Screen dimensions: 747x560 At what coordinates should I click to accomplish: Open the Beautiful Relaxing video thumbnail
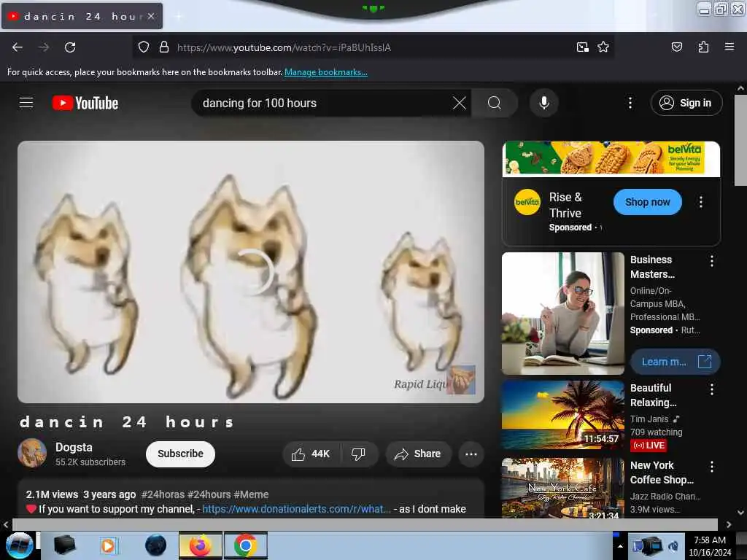[x=562, y=415]
